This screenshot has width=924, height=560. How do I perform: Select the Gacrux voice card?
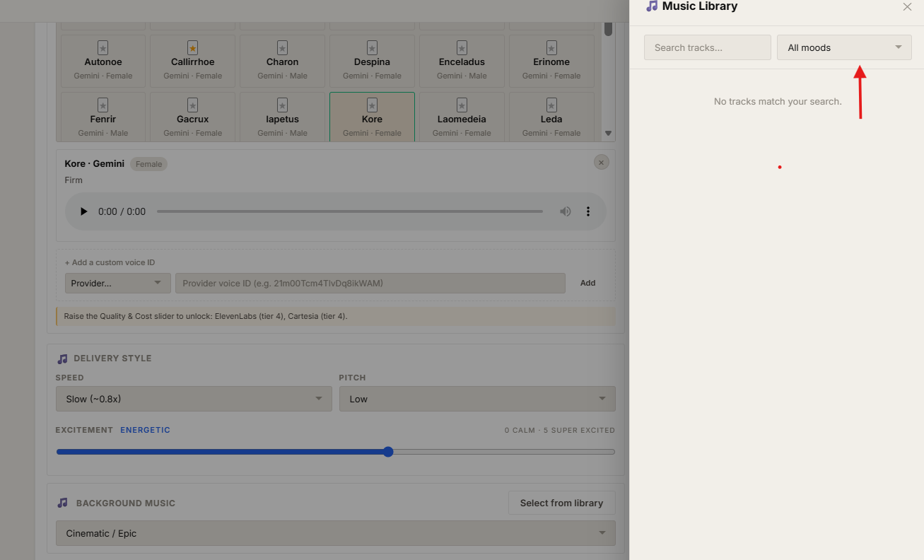point(192,117)
